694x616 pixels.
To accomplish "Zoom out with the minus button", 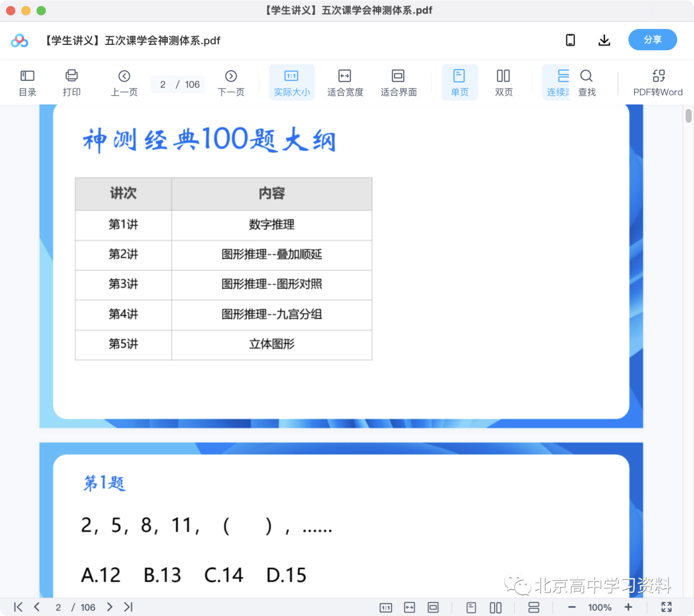I will pyautogui.click(x=571, y=607).
